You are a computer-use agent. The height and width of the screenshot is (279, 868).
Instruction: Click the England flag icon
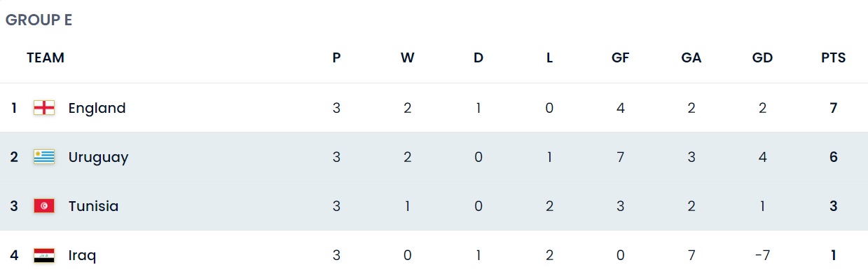tap(44, 108)
